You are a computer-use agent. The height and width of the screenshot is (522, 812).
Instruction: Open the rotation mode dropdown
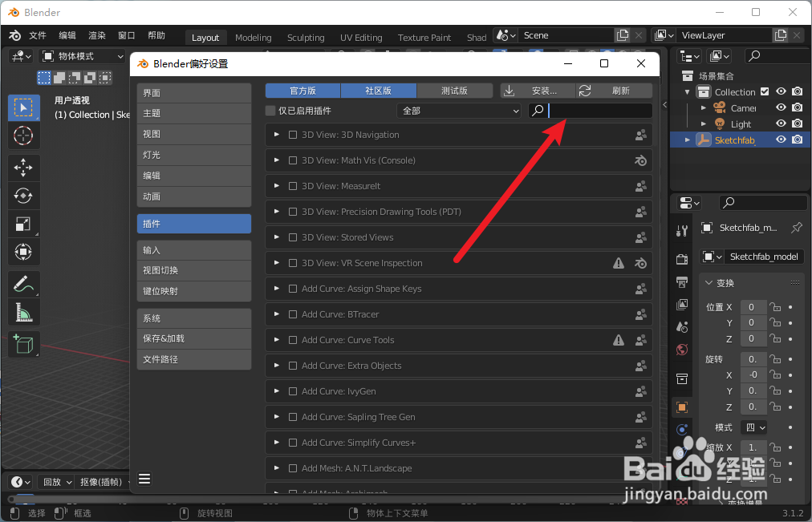tap(753, 428)
